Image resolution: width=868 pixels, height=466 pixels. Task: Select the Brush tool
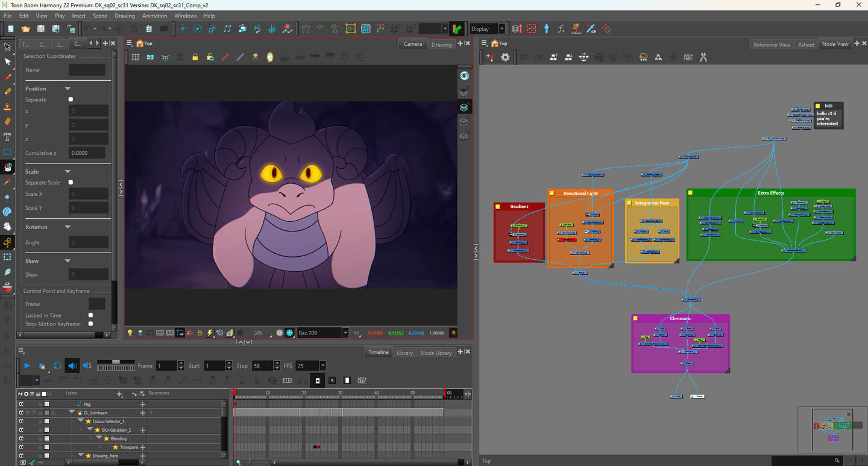click(7, 77)
